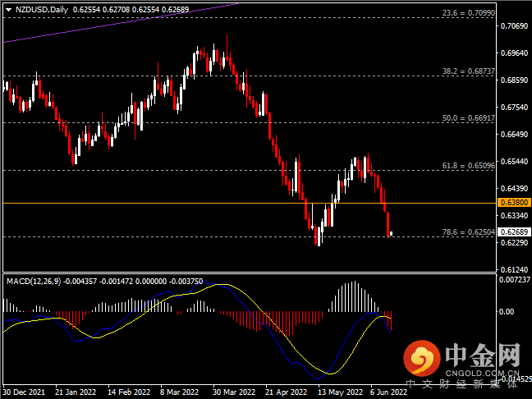Select the purple trendline at chart top

[121, 23]
